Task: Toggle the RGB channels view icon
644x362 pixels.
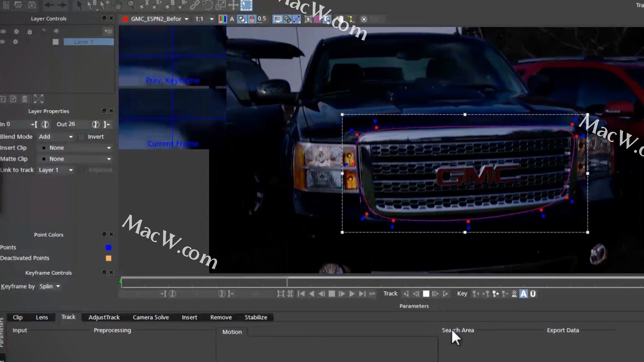Action: coord(222,19)
